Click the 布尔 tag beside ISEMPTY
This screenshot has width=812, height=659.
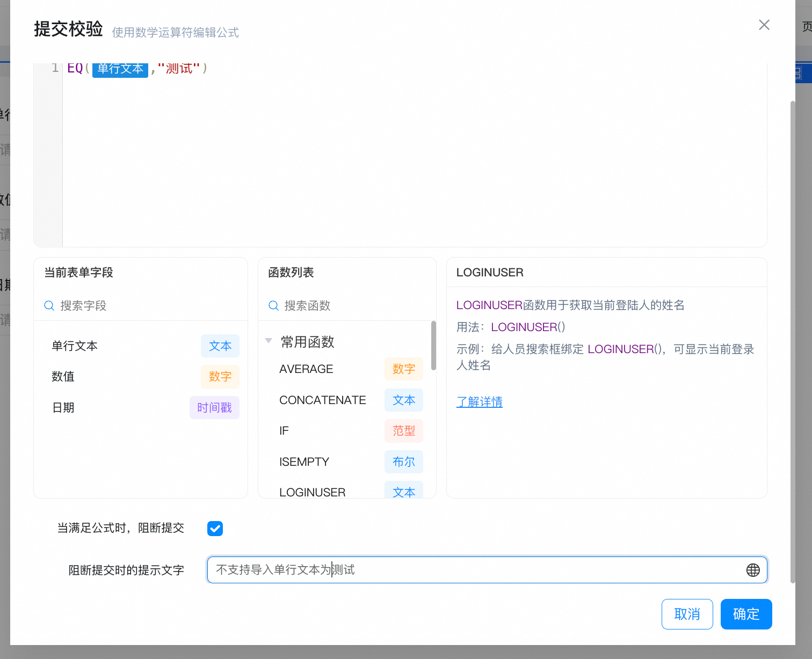(x=404, y=462)
